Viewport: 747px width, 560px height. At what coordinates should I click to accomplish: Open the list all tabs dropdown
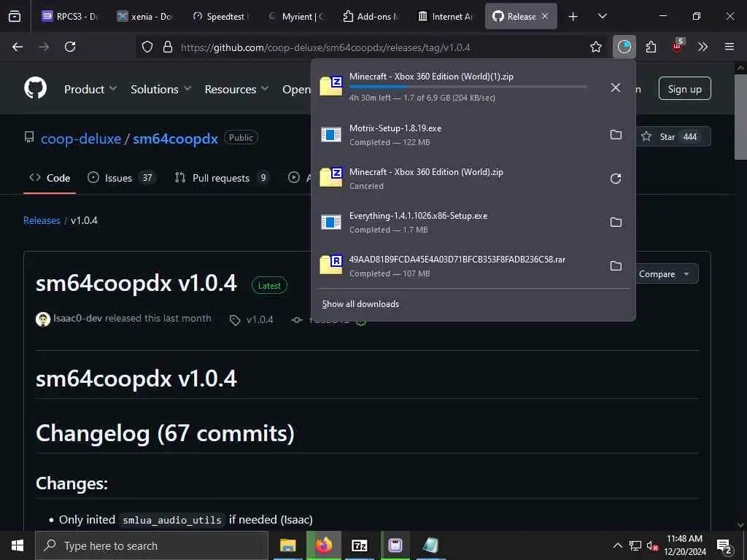(x=602, y=16)
